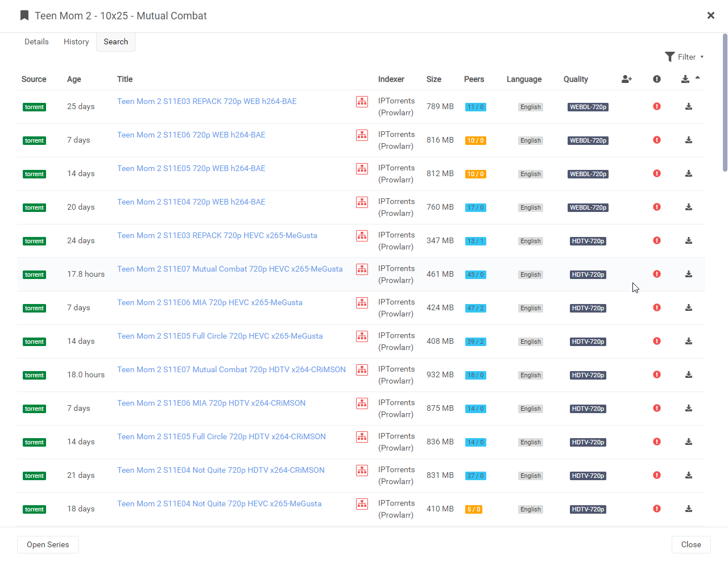Download the S11E04 Not Quite HDTV x264 release
728x562 pixels.
[x=689, y=476]
